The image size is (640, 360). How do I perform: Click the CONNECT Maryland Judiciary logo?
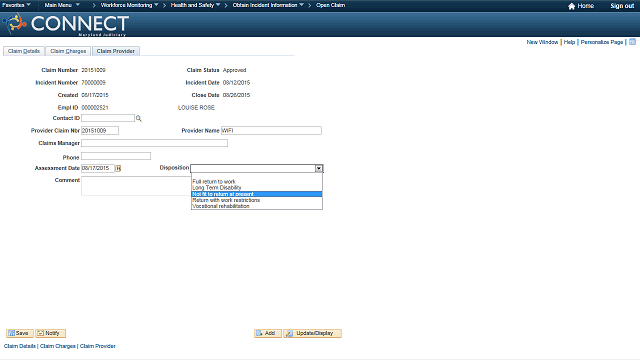(x=66, y=24)
